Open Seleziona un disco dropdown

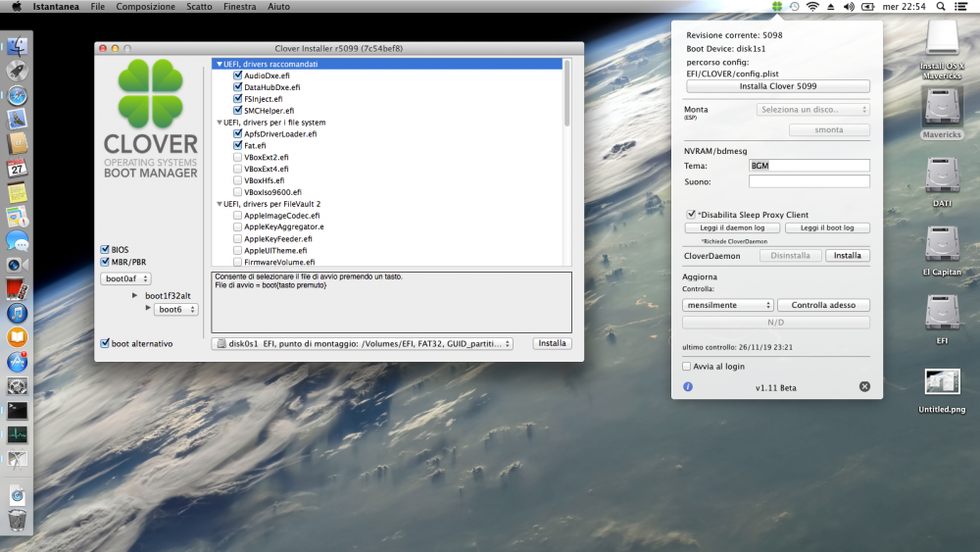(x=813, y=110)
